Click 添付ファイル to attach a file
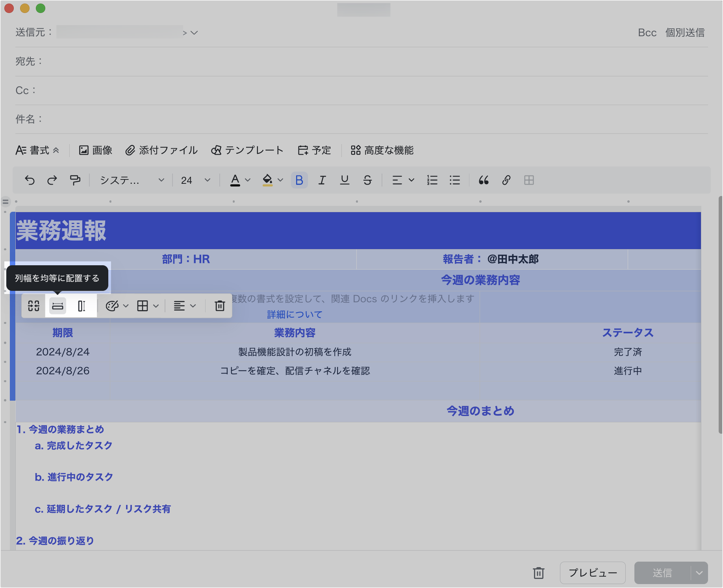The image size is (723, 588). pyautogui.click(x=161, y=150)
